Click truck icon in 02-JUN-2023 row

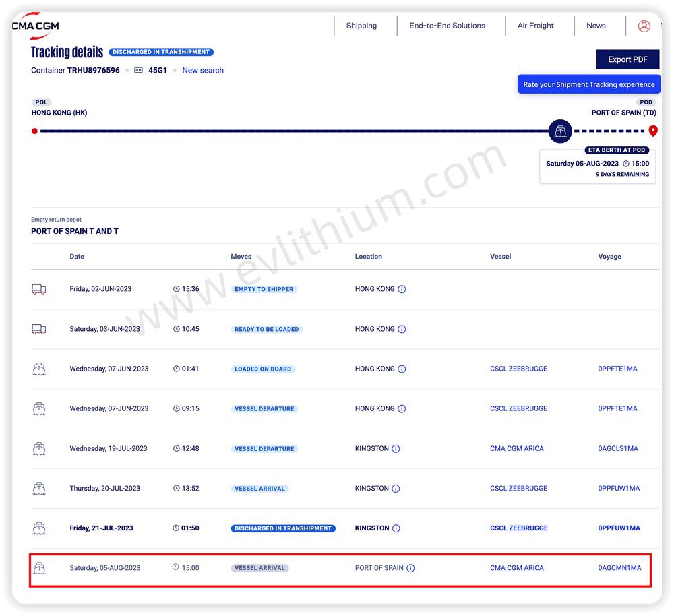click(38, 289)
